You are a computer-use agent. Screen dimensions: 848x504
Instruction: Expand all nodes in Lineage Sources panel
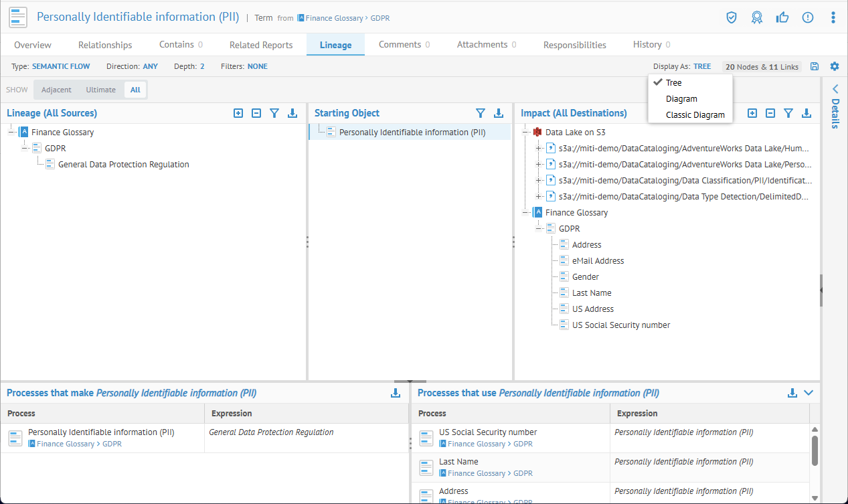pyautogui.click(x=238, y=113)
